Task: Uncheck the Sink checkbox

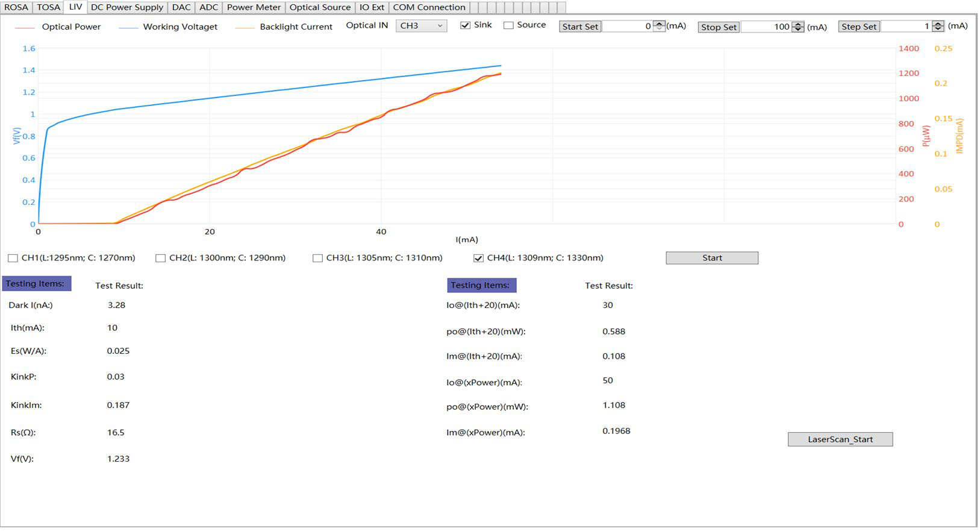Action: (465, 25)
